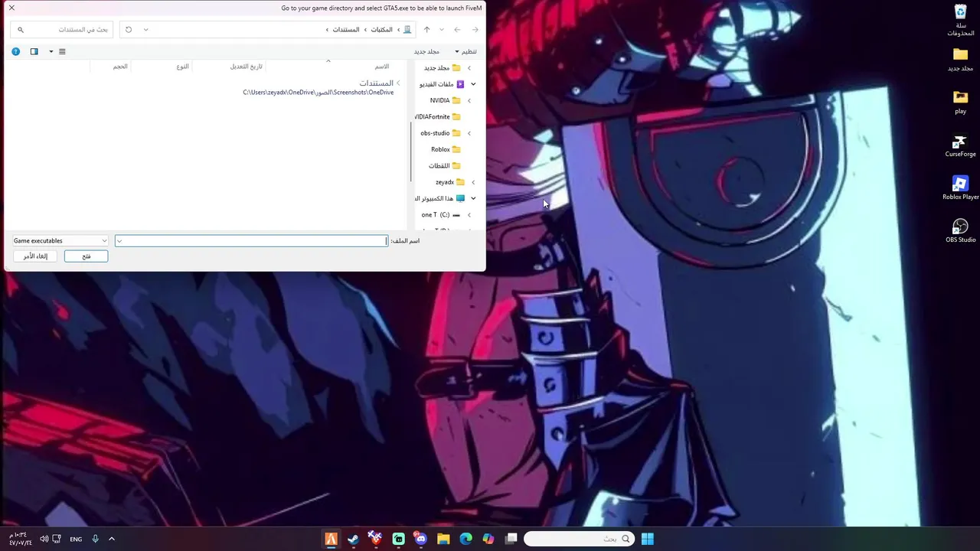980x551 pixels.
Task: Click the taskbar search box
Action: click(x=580, y=539)
